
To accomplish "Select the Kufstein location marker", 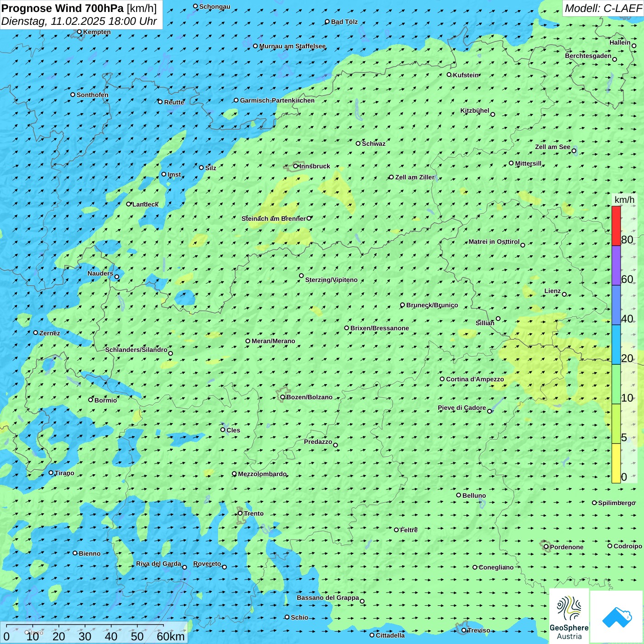I will 449,75.
